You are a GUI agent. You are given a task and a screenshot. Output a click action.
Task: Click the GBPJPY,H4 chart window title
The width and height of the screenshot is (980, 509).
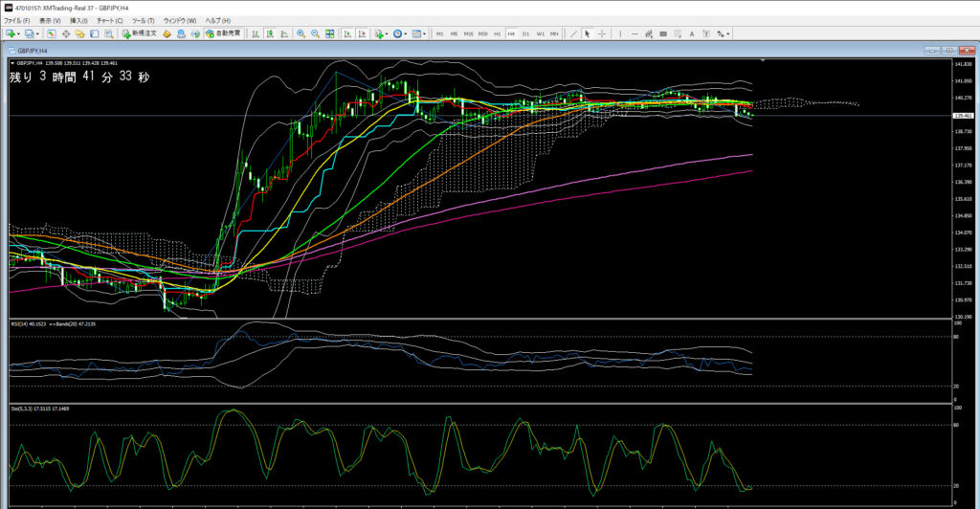[33, 51]
